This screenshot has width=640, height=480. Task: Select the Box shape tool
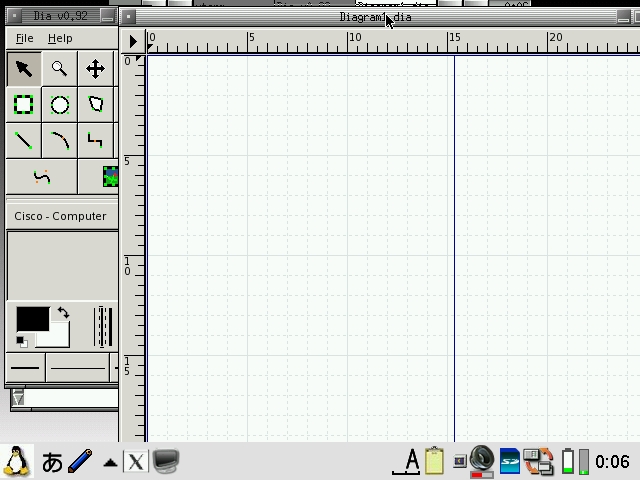click(24, 105)
